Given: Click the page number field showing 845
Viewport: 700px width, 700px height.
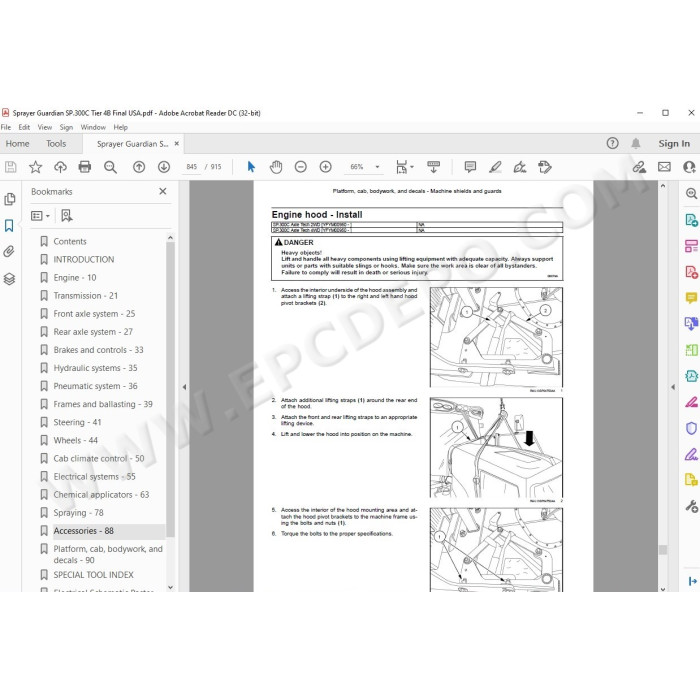Looking at the screenshot, I should pyautogui.click(x=192, y=167).
